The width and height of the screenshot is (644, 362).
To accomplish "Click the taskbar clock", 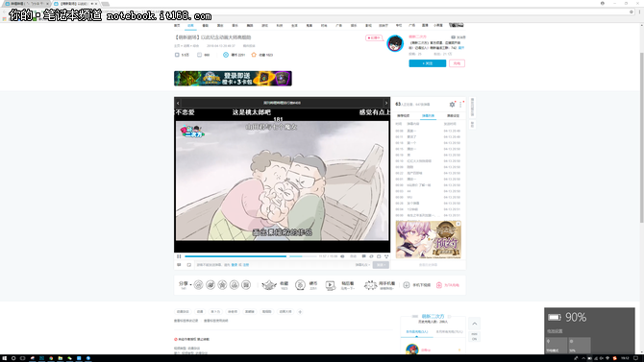I will [625, 358].
